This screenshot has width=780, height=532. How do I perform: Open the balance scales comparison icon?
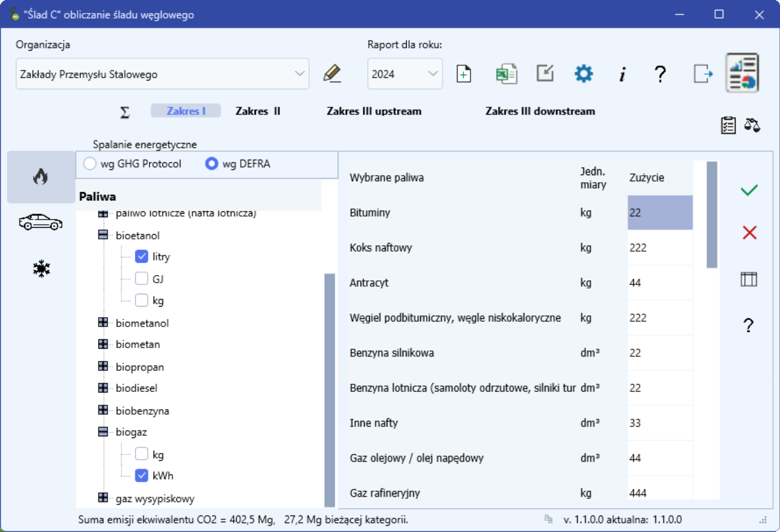(x=752, y=125)
